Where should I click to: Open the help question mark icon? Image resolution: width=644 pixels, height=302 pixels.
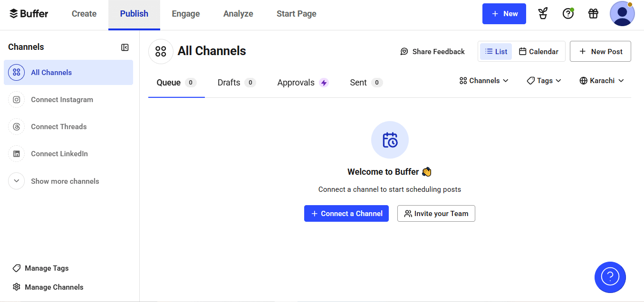coord(568,14)
